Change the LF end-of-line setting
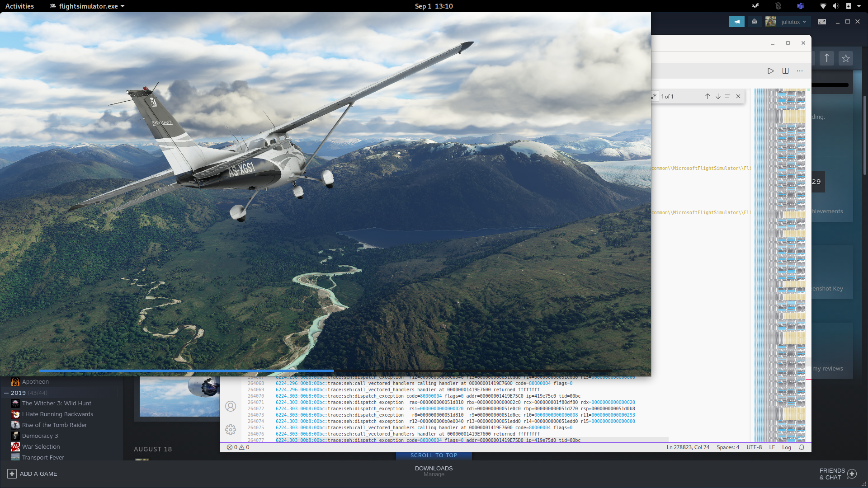The width and height of the screenshot is (868, 488). (x=772, y=447)
